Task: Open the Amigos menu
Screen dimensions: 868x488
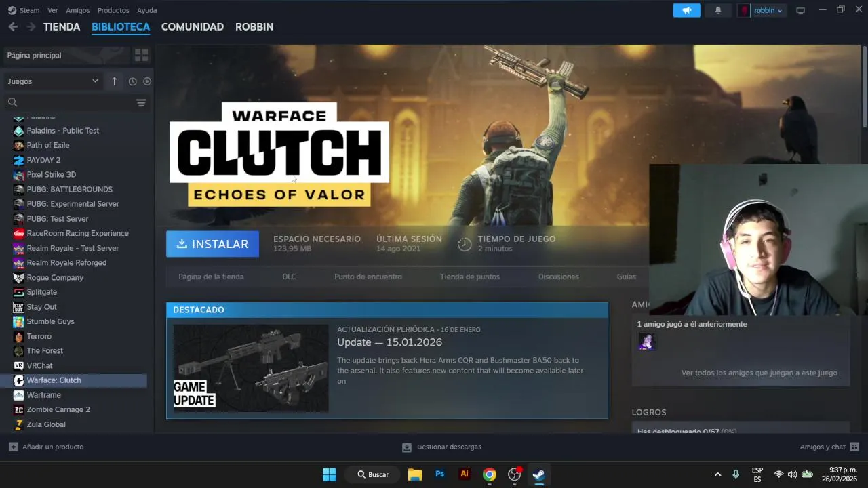Action: [x=77, y=10]
